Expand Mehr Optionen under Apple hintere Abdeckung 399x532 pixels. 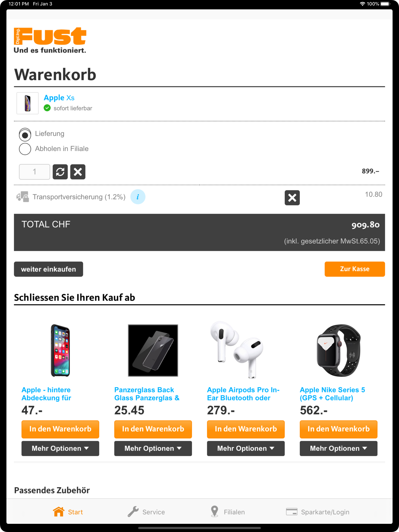(60, 448)
